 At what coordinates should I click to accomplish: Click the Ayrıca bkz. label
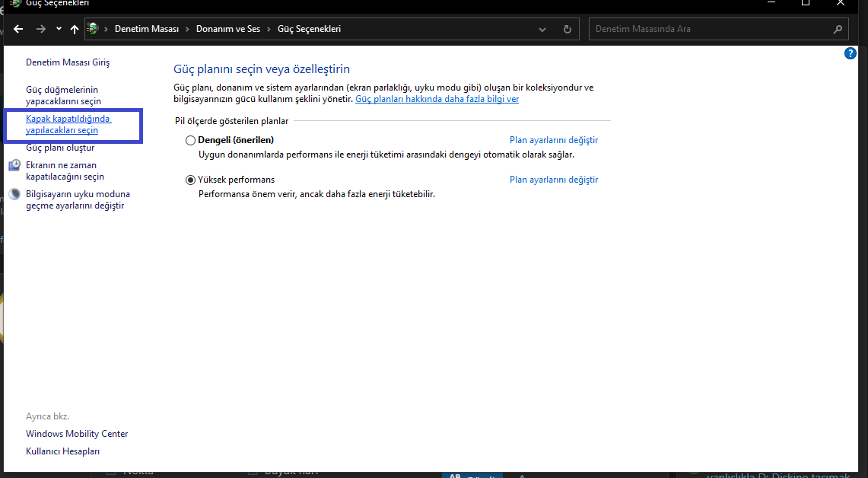click(x=48, y=416)
